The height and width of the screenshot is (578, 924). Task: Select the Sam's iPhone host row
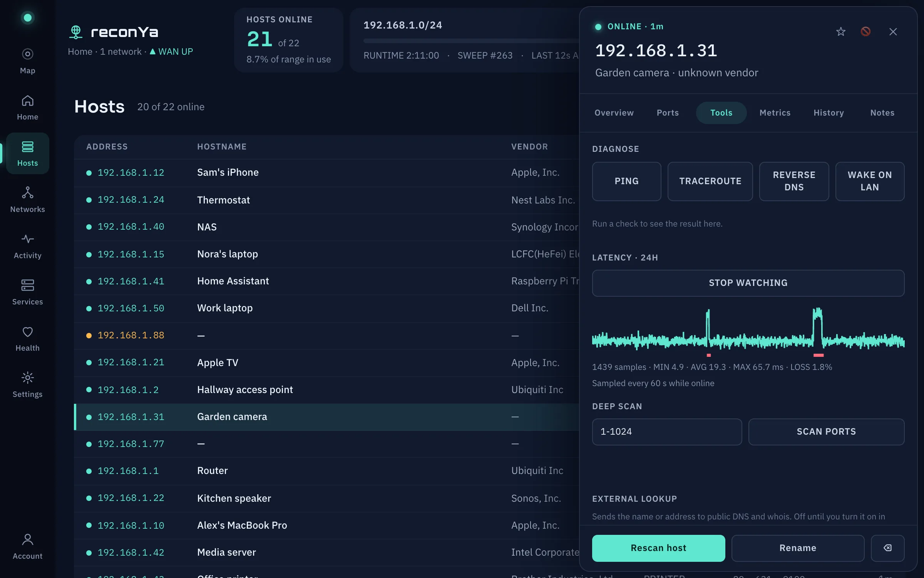(326, 173)
